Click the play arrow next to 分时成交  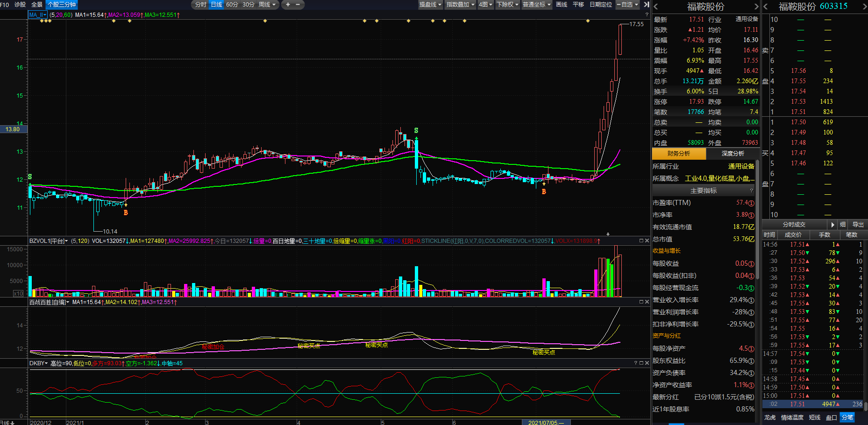coord(832,225)
